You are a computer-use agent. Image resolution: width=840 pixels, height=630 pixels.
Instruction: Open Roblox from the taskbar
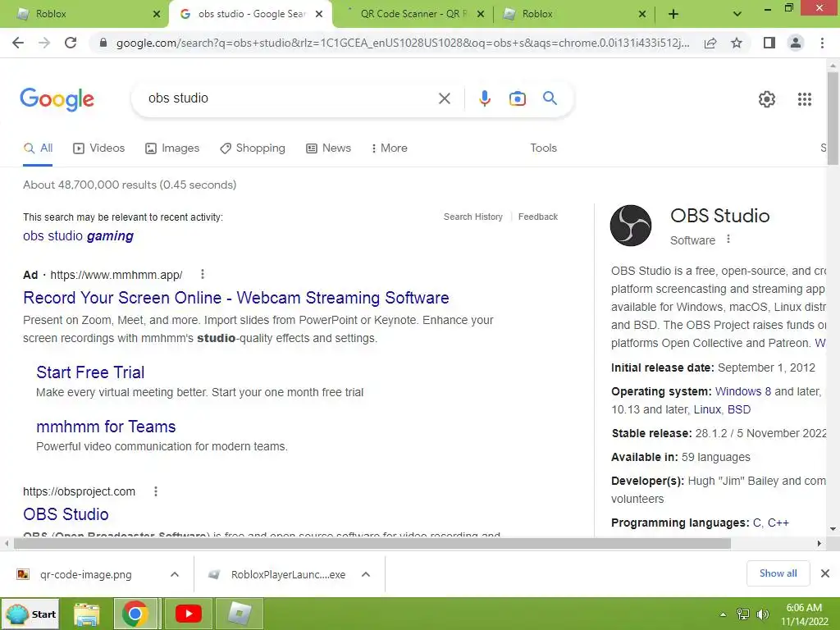click(x=240, y=614)
